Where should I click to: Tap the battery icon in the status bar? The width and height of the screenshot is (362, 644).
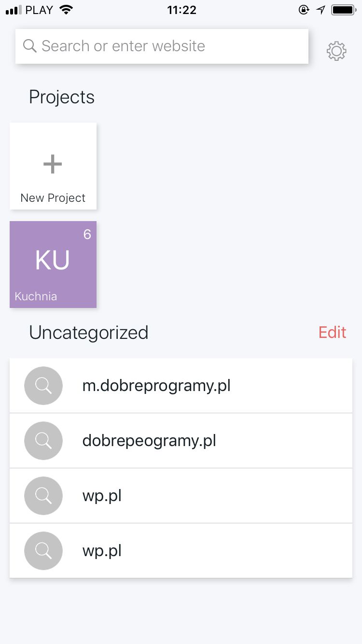pos(343,10)
